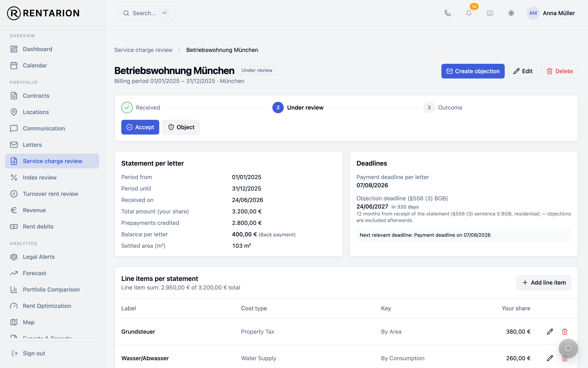The image size is (588, 368).
Task: Open Rent debits in sidebar
Action: [52, 227]
